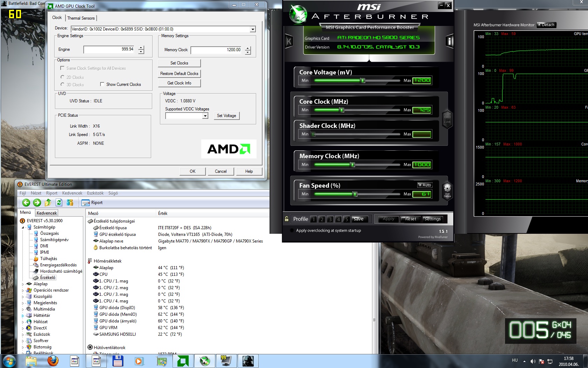Switch to AMD GPU Clock Tool taskbar icon
This screenshot has height=368, width=588.
click(x=183, y=361)
